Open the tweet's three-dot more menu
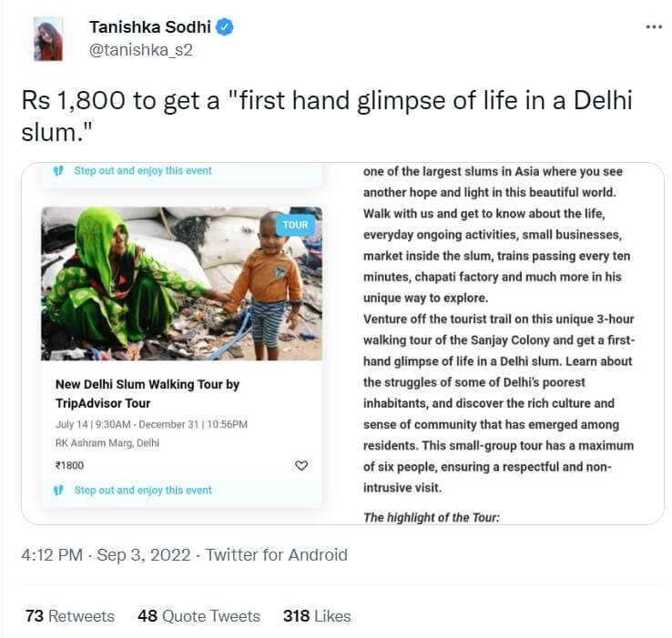Image resolution: width=672 pixels, height=638 pixels. click(654, 27)
